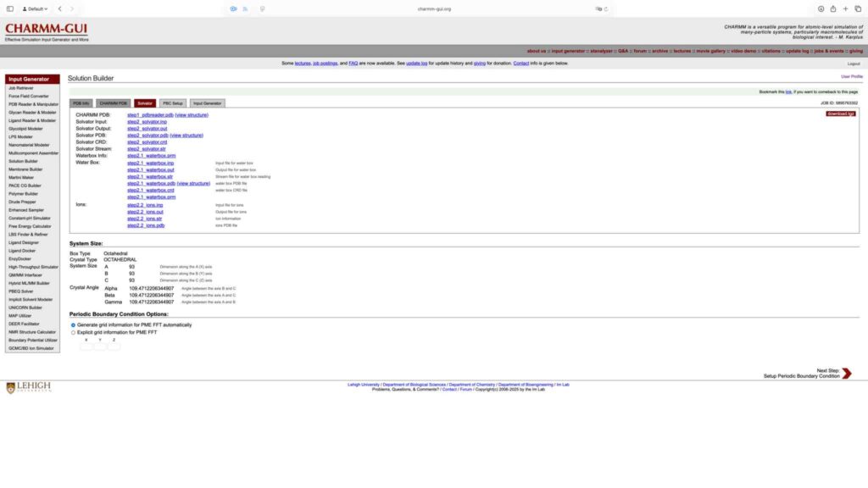Open the Safari downloads icon
The height and width of the screenshot is (488, 868).
[x=821, y=8]
